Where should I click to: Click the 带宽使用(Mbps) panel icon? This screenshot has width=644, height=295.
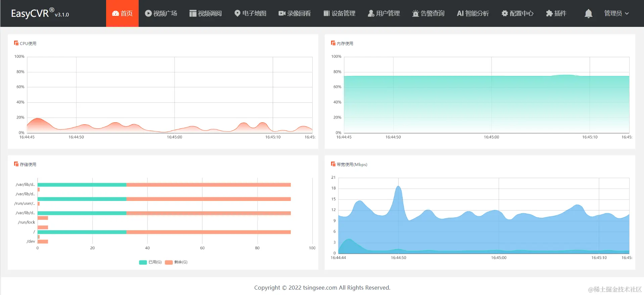(x=333, y=164)
